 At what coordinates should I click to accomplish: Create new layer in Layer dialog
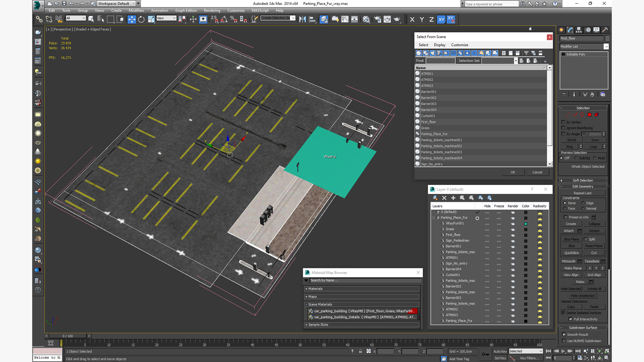pyautogui.click(x=435, y=198)
